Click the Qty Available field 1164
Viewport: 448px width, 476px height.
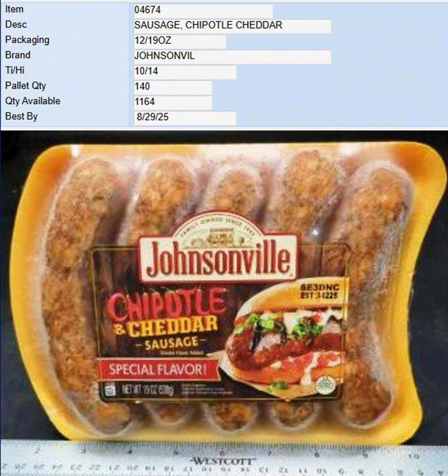pyautogui.click(x=173, y=102)
